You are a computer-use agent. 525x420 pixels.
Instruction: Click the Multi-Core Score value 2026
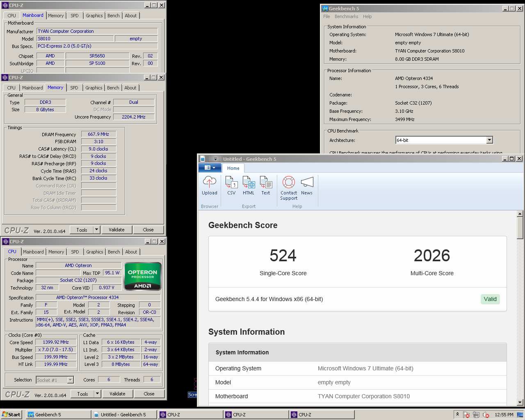(432, 256)
